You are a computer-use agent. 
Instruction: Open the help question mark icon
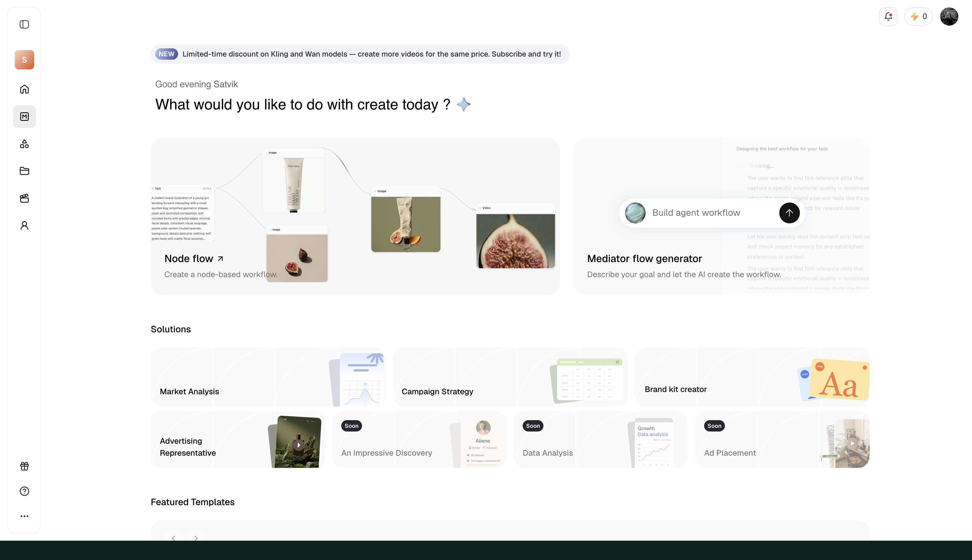[x=24, y=491]
